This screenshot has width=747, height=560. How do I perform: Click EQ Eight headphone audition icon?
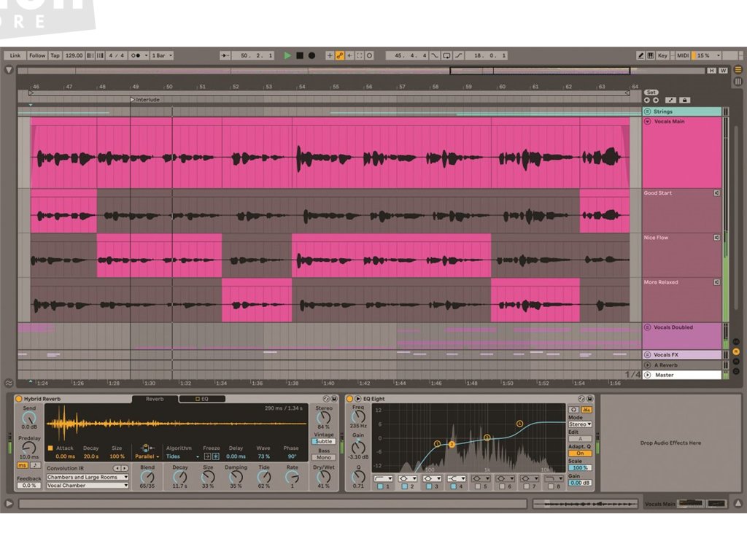click(574, 410)
